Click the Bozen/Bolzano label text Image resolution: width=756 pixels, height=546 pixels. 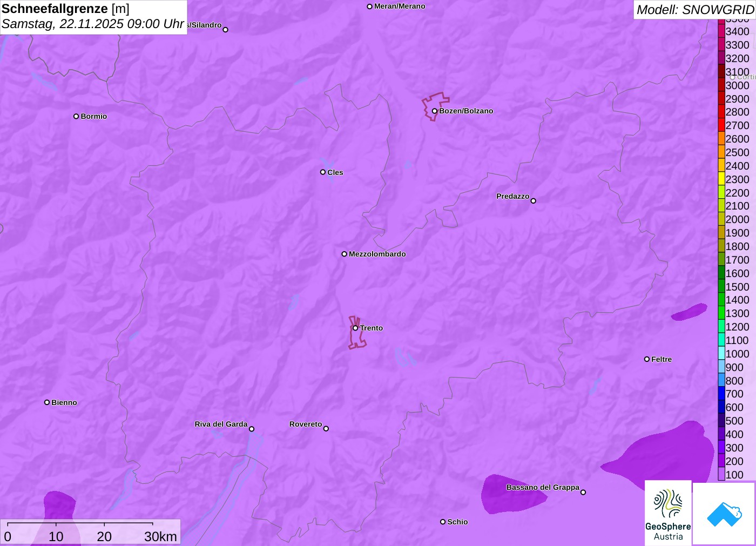[466, 111]
